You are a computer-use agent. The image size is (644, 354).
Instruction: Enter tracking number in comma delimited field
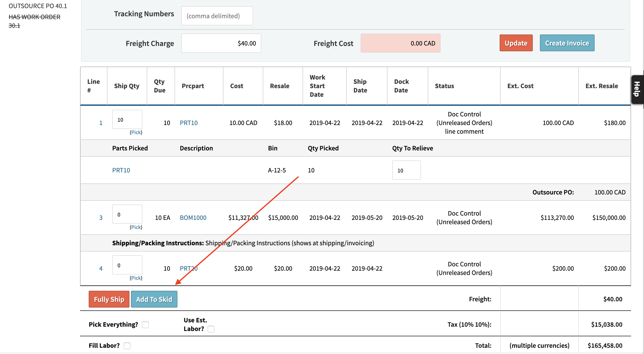click(217, 15)
